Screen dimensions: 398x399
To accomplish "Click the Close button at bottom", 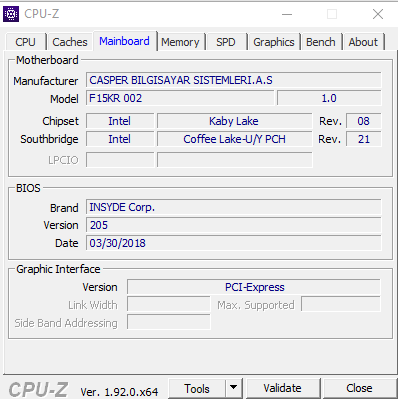I will point(359,389).
